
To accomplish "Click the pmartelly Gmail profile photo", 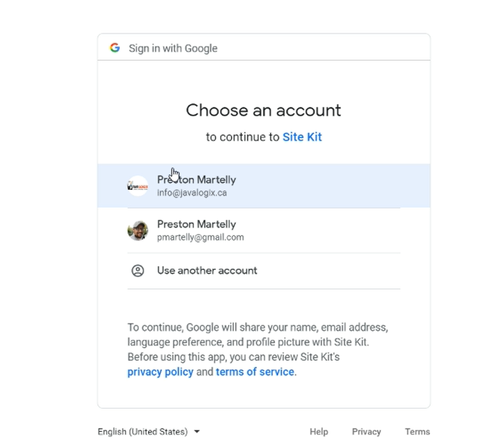I will pyautogui.click(x=138, y=230).
